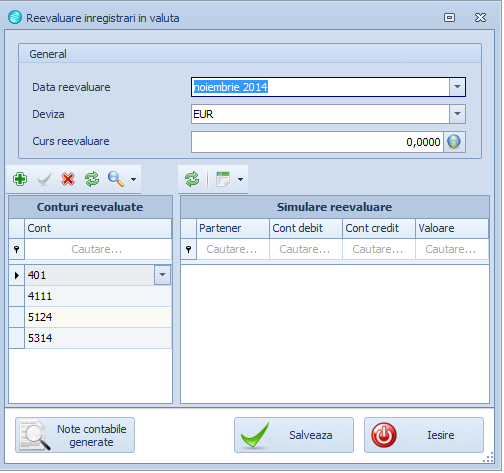The image size is (504, 473).
Task: Expand the export icon dropdown arrow
Action: tap(240, 179)
